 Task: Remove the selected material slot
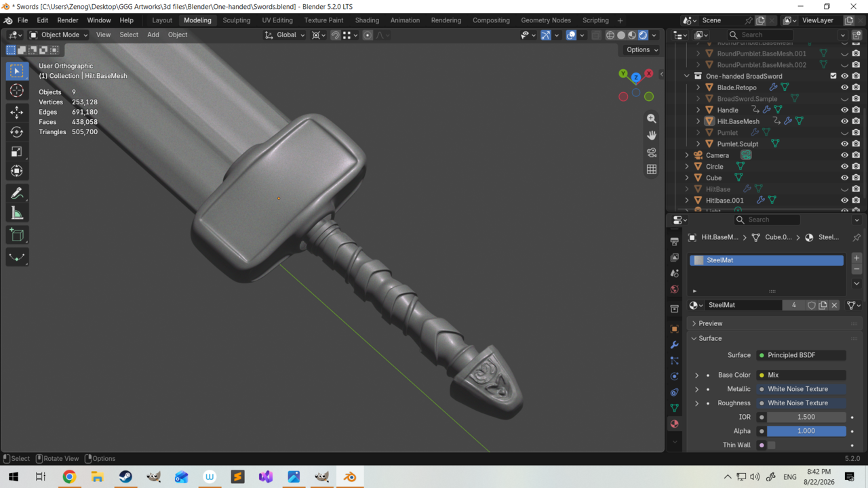tap(856, 269)
